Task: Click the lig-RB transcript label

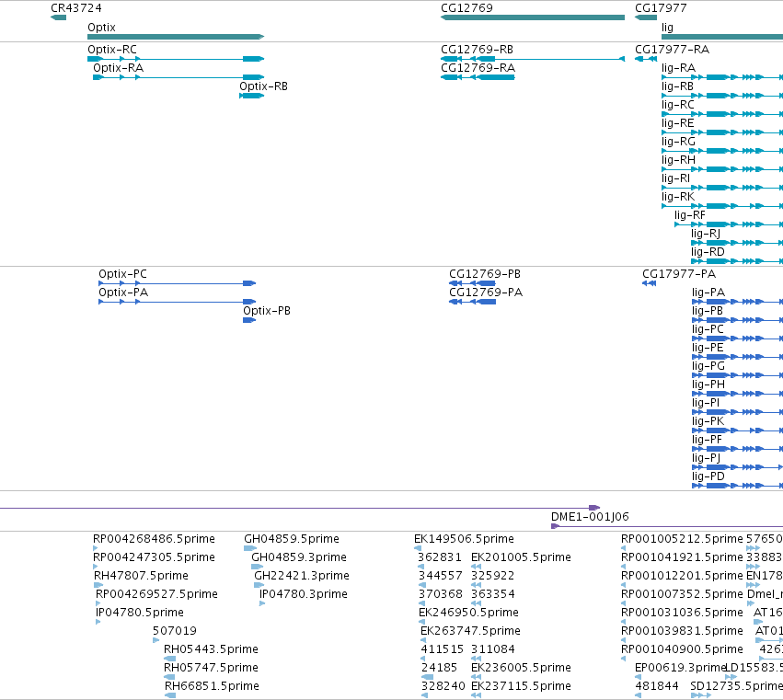Action: [677, 86]
